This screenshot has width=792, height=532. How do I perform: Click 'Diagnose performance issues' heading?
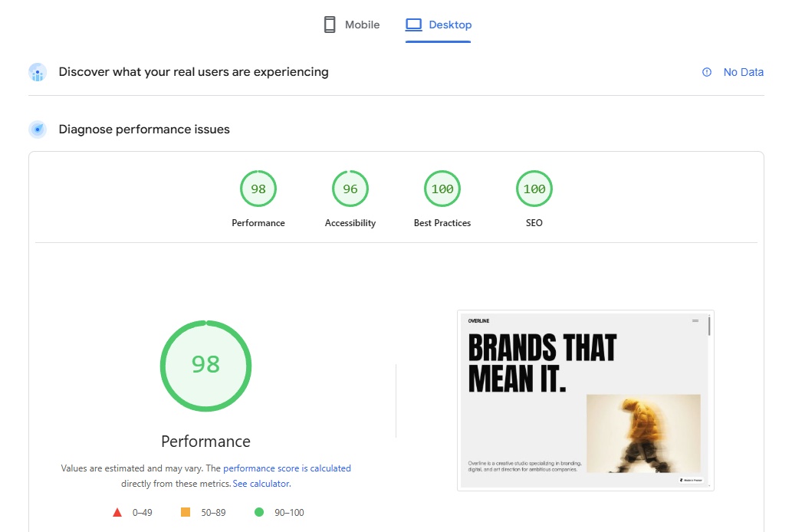[x=144, y=130]
